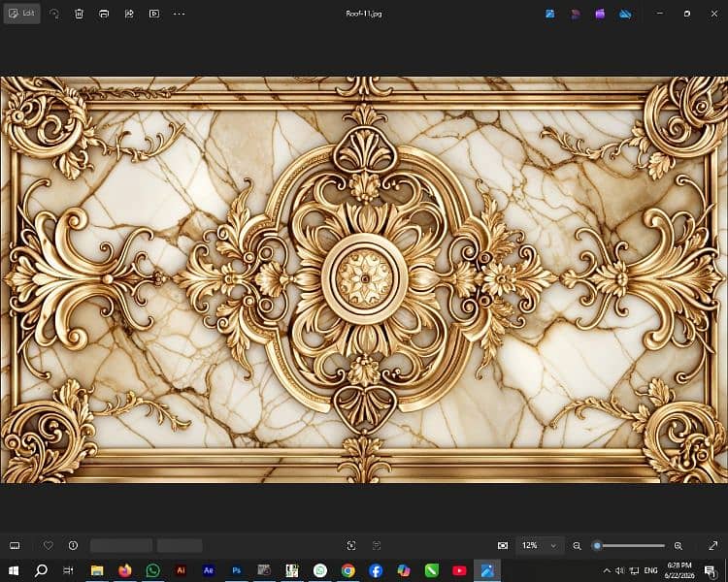Click the Edit image button
728x582 pixels.
(x=21, y=14)
